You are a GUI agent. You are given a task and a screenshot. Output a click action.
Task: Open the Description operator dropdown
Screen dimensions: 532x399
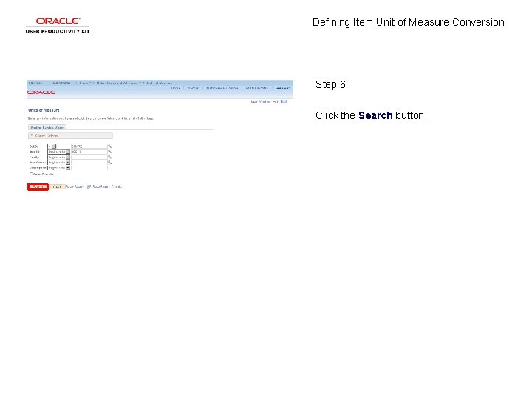tap(58, 168)
